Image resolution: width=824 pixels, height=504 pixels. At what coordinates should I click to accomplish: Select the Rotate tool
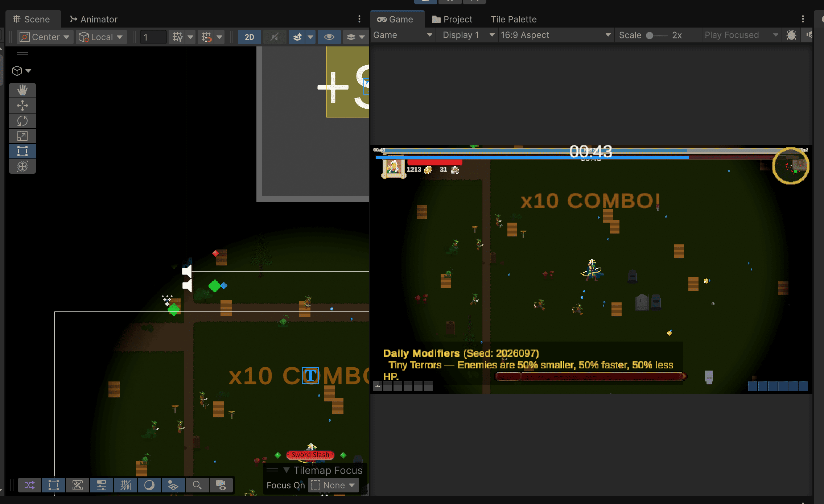[22, 121]
